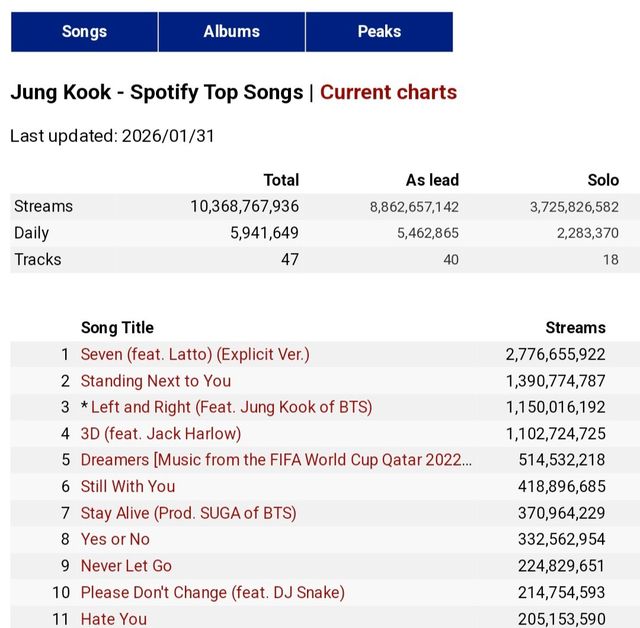The width and height of the screenshot is (640, 628).
Task: Click the Still With You link
Action: click(127, 487)
